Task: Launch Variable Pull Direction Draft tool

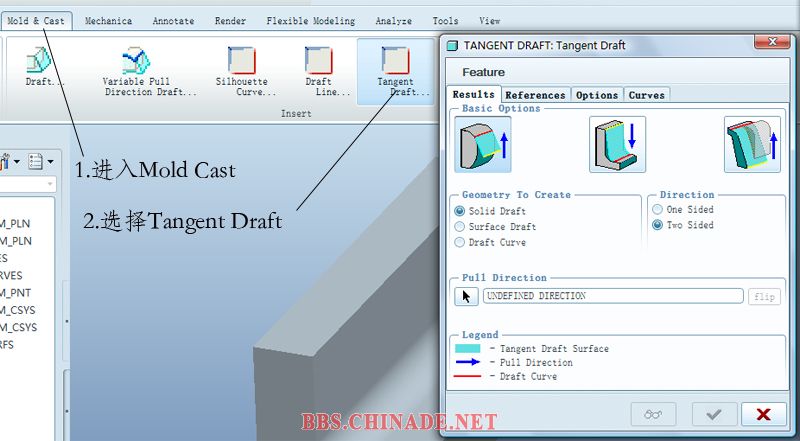Action: (x=149, y=71)
